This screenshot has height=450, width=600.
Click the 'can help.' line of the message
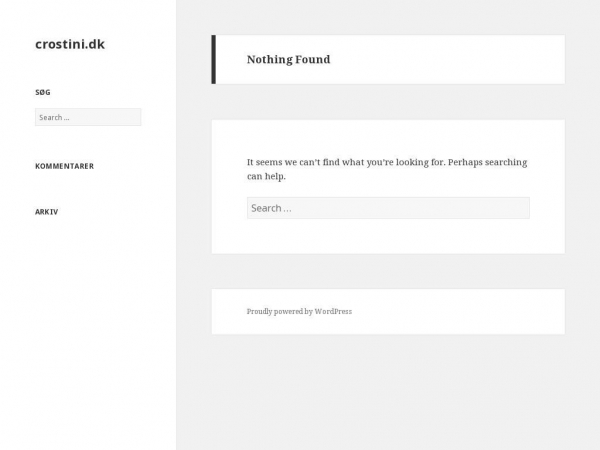coord(266,176)
